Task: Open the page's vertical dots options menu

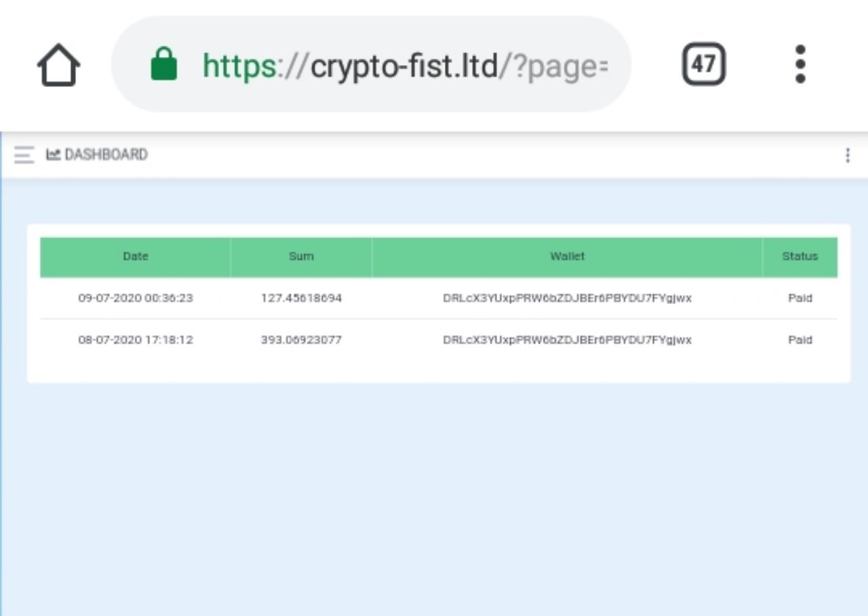Action: 847,155
